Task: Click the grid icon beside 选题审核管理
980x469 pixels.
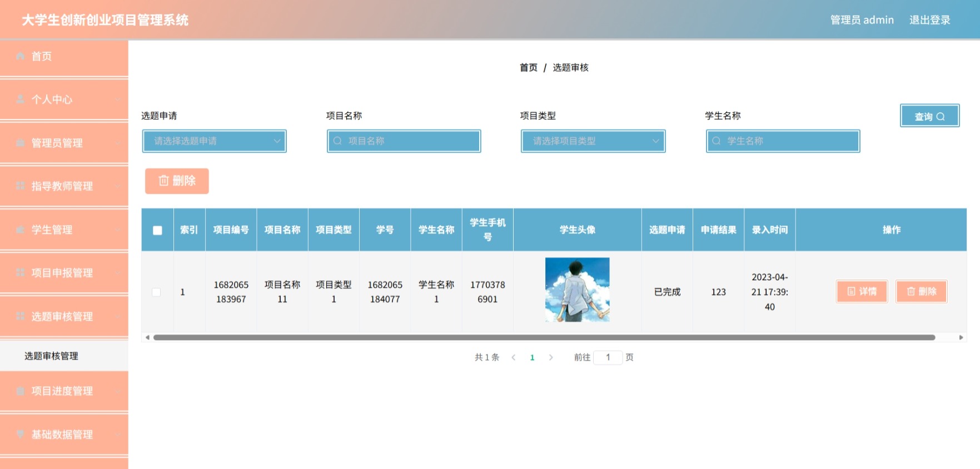Action: click(21, 316)
